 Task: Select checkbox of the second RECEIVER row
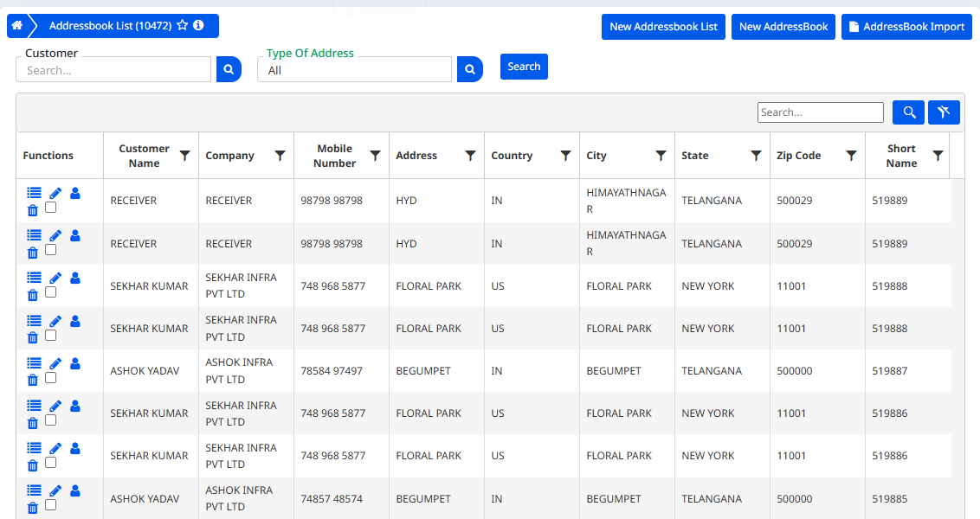coord(51,250)
